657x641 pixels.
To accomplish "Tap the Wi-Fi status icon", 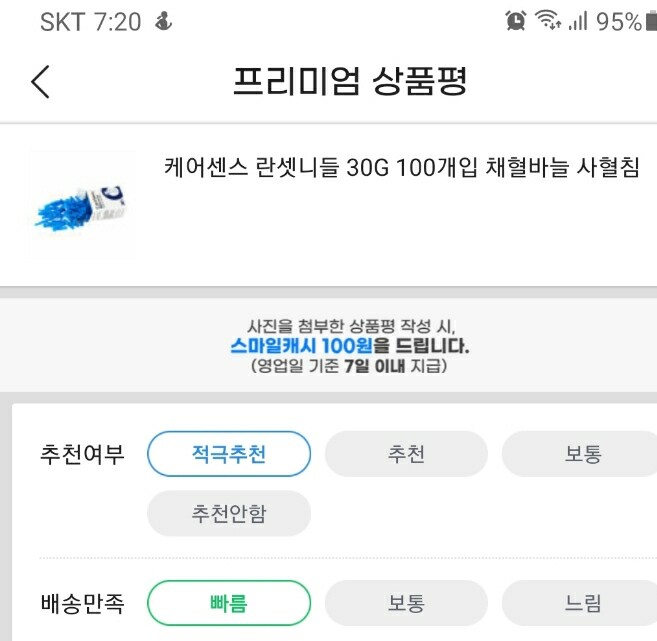I will point(548,20).
